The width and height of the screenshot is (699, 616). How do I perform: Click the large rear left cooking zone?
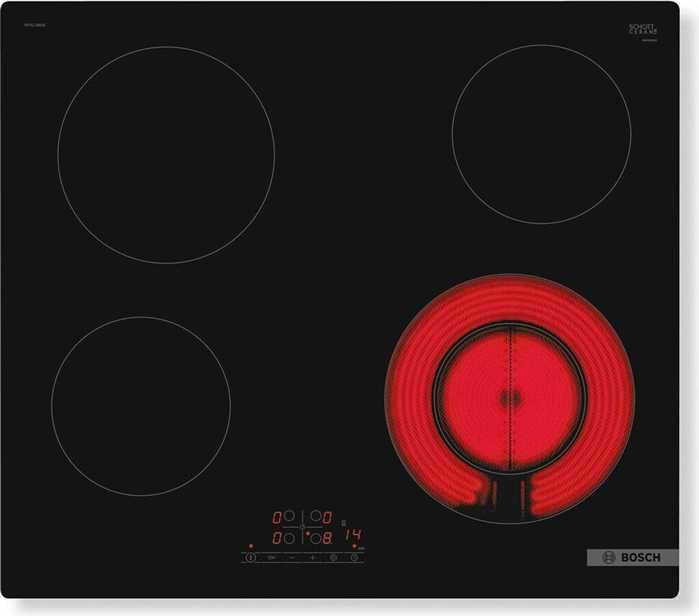click(166, 155)
